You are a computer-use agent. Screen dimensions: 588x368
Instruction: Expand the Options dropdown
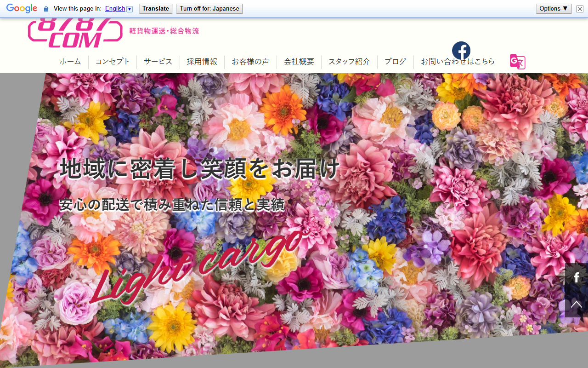554,9
